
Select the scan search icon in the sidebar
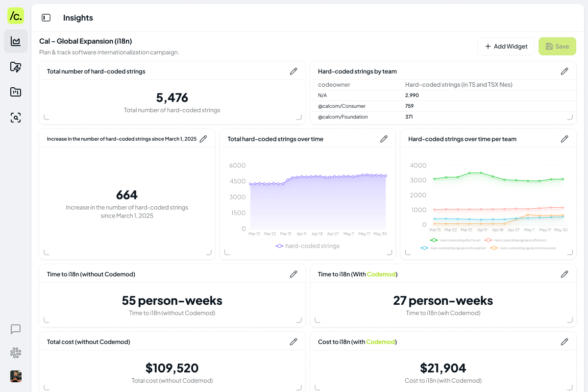click(15, 118)
